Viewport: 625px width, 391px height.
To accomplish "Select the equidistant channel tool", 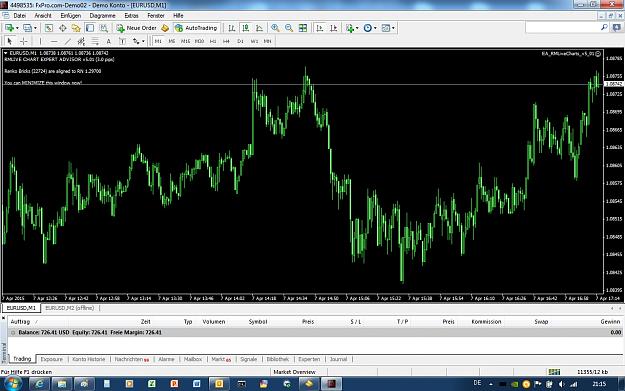I will [81, 41].
